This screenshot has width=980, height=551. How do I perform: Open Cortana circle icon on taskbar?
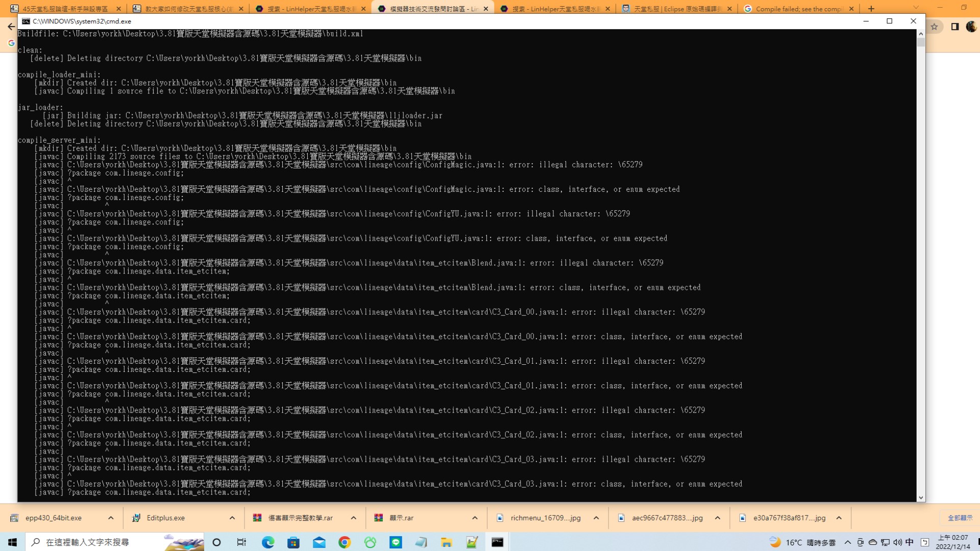[216, 542]
